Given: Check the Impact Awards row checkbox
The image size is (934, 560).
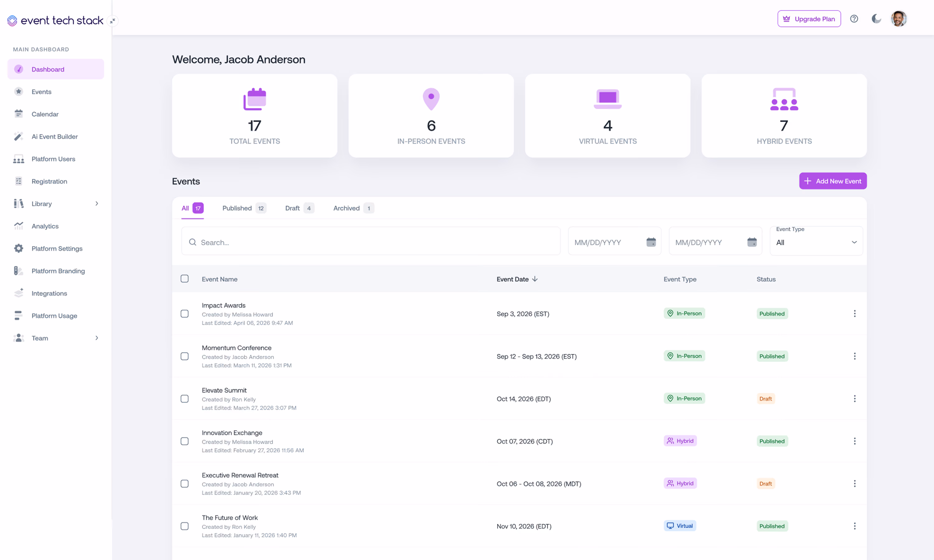Looking at the screenshot, I should point(185,314).
